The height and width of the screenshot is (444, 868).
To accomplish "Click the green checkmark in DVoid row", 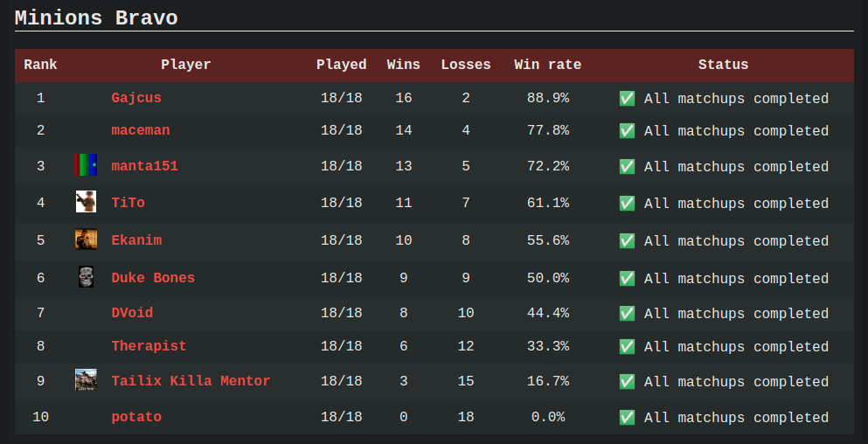I will tap(627, 314).
